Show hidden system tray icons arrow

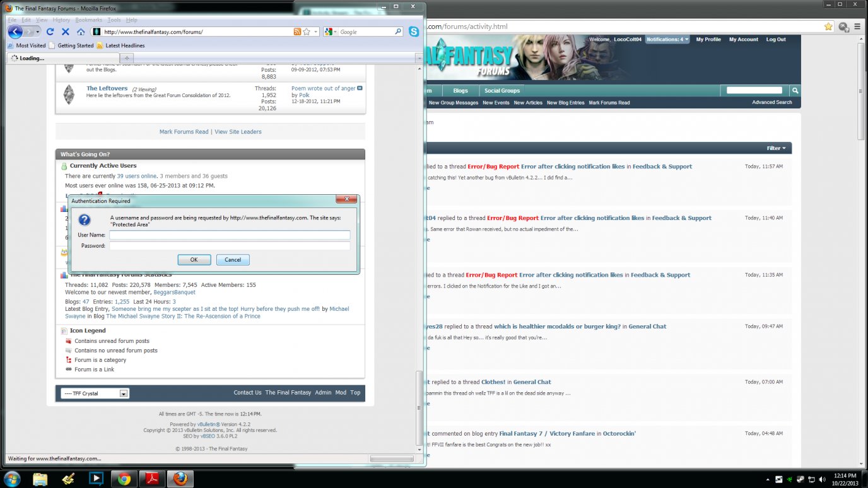[x=768, y=479]
